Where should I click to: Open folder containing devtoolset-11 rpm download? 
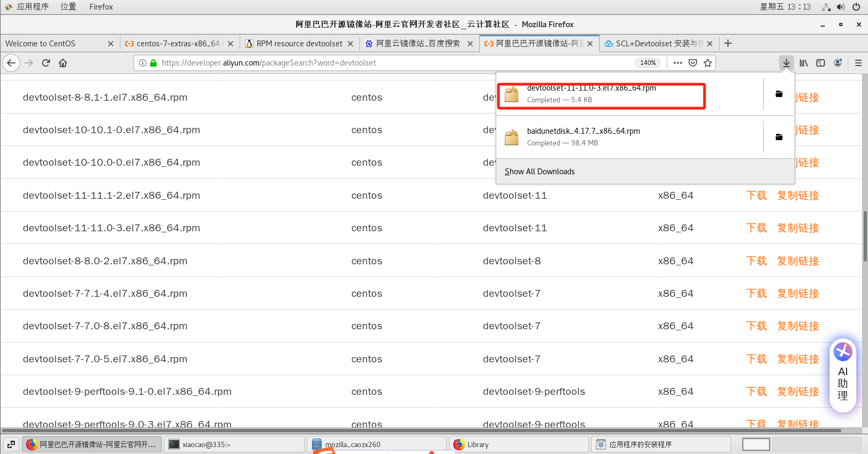[779, 94]
